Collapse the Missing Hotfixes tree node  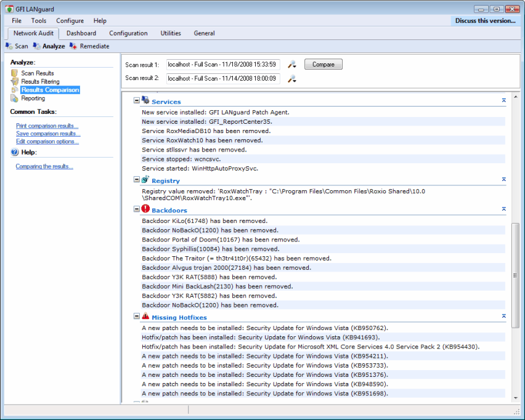(137, 316)
